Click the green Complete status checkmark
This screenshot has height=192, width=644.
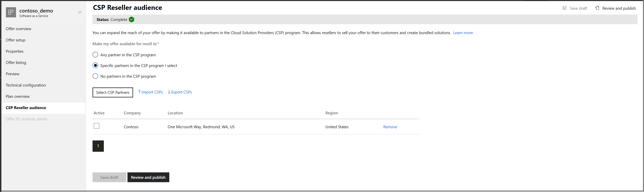click(131, 19)
